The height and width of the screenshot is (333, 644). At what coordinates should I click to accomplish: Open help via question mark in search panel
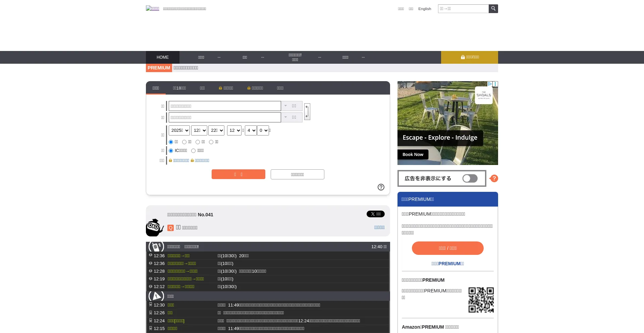(381, 187)
